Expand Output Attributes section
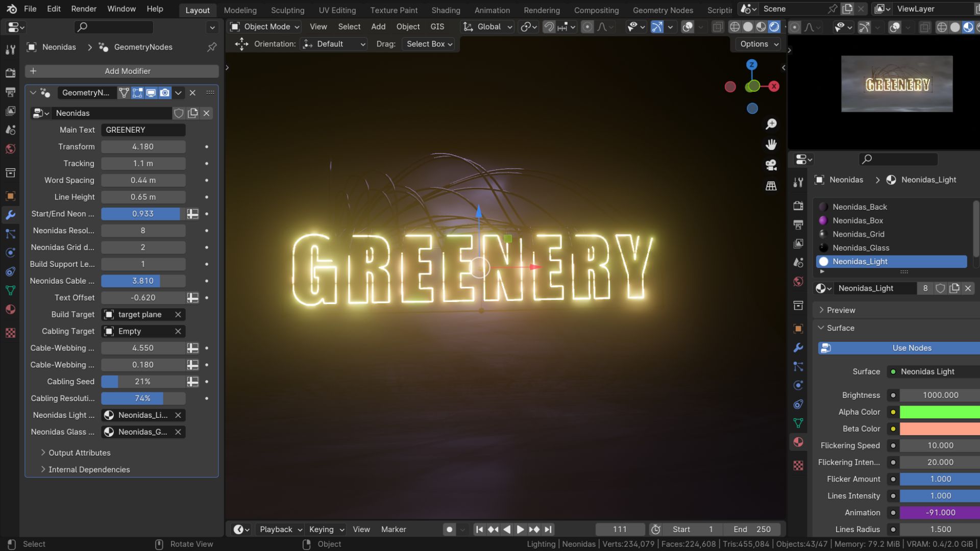This screenshot has height=551, width=980. pyautogui.click(x=79, y=453)
